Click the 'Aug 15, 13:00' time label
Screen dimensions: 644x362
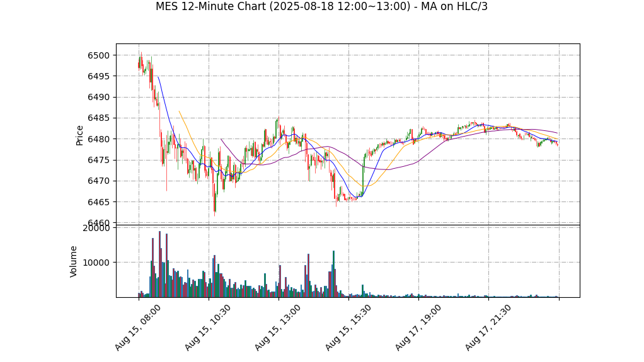click(278, 327)
